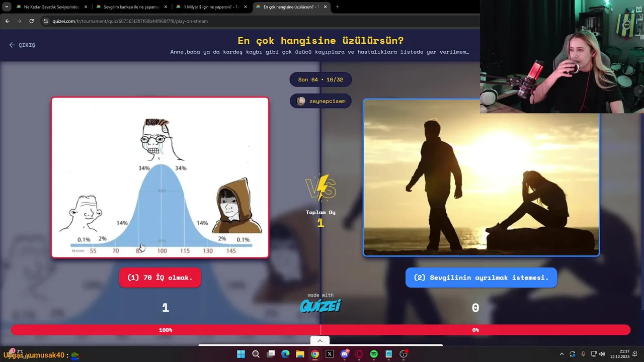
Task: Open the zeynepcisem user badge
Action: pos(320,101)
